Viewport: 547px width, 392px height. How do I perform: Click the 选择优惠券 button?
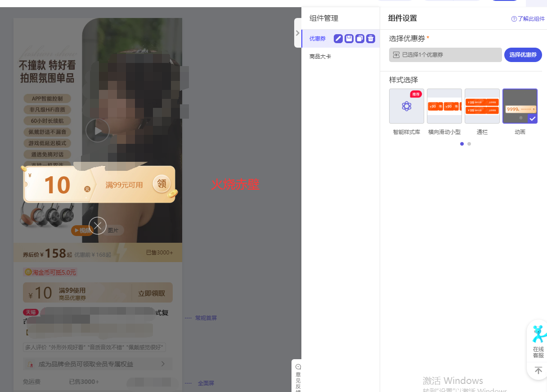523,55
